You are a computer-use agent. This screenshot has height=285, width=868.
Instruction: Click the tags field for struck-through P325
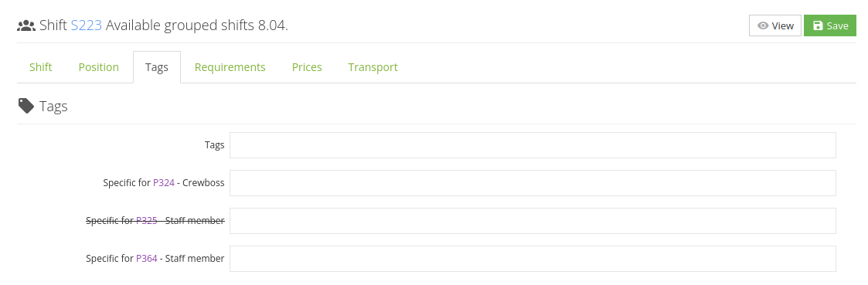[x=533, y=221]
